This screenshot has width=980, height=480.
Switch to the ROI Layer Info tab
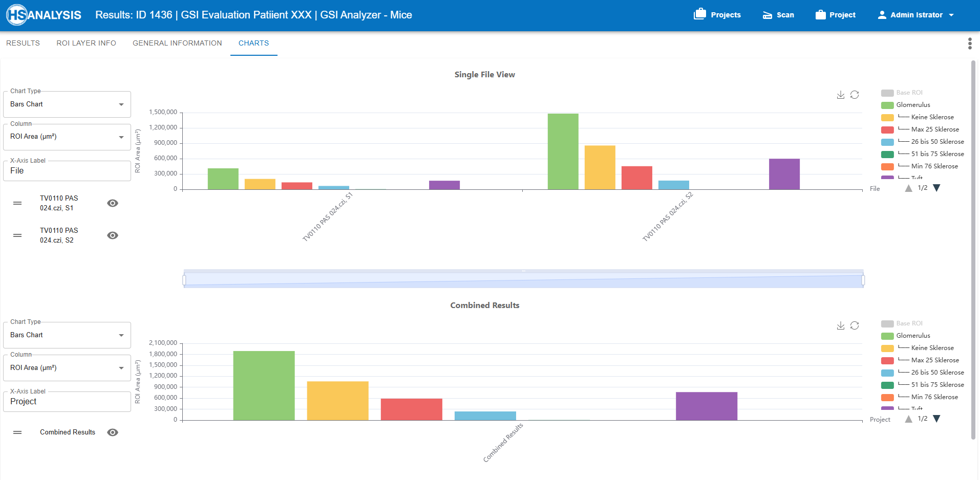click(x=86, y=43)
